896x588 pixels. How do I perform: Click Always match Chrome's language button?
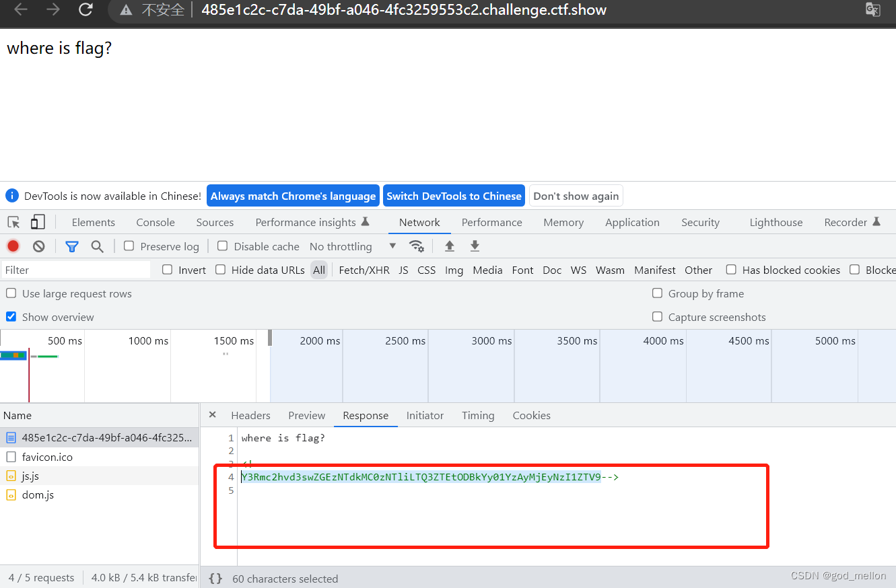click(294, 196)
